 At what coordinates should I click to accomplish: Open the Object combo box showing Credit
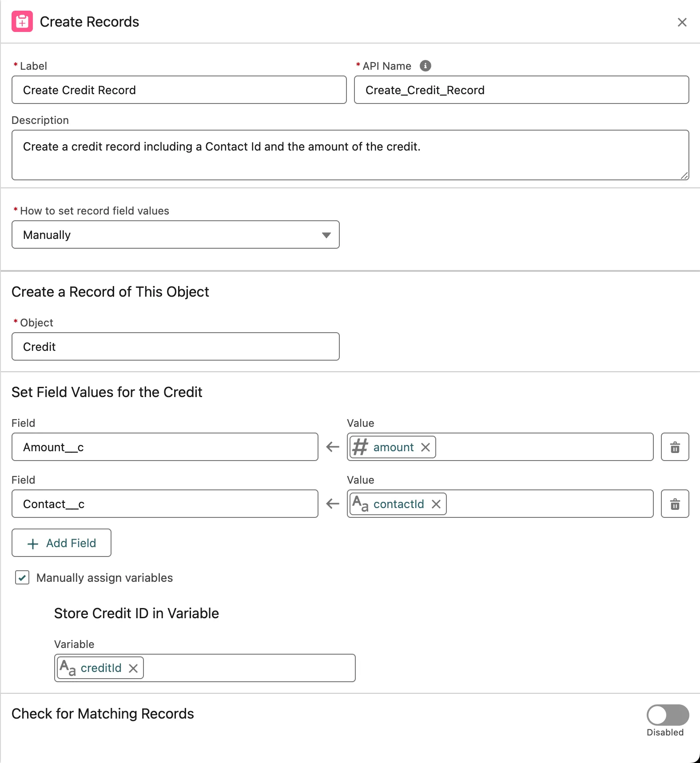(x=175, y=347)
